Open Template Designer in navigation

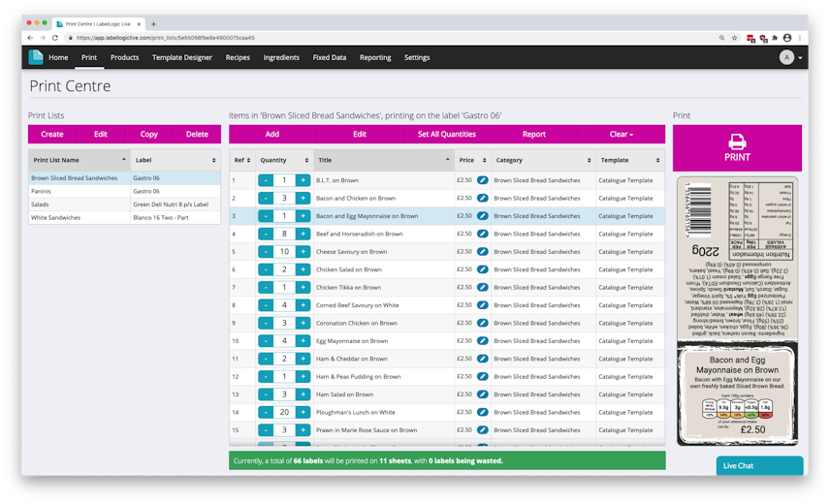click(x=182, y=57)
